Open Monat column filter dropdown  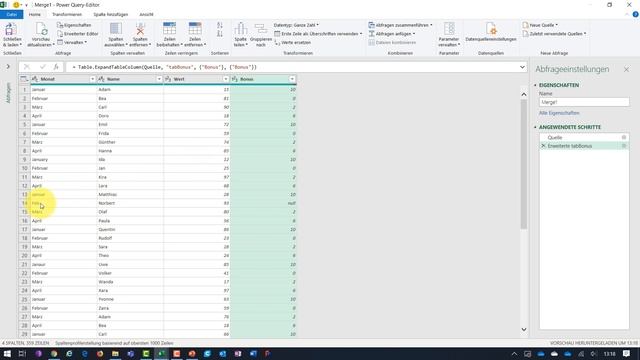(92, 79)
